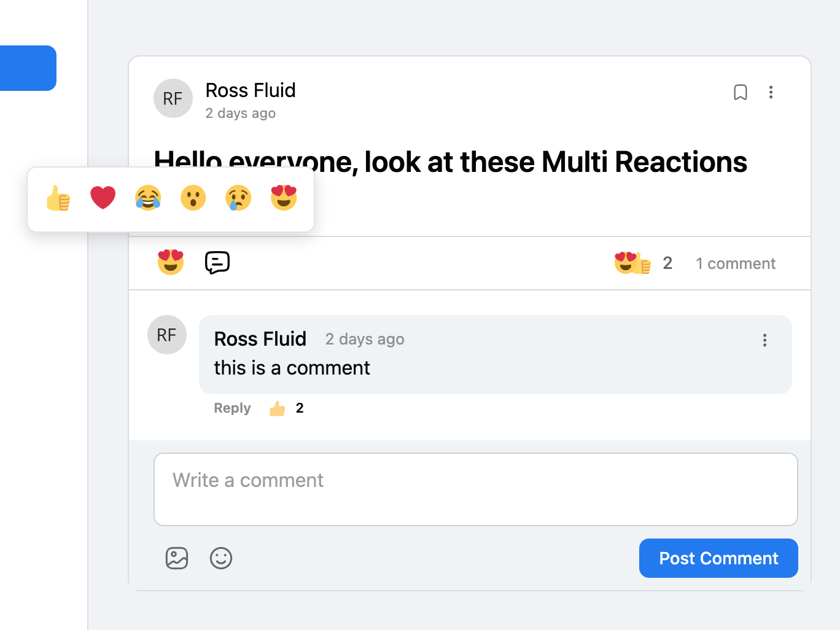
Task: Expand the reaction count showing 2 reactions
Action: (x=642, y=263)
